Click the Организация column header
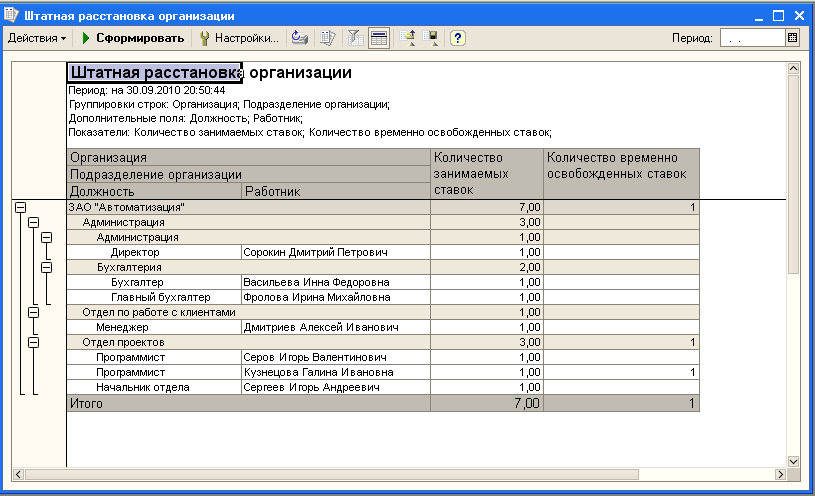Screen dimensions: 815x496 [x=249, y=158]
